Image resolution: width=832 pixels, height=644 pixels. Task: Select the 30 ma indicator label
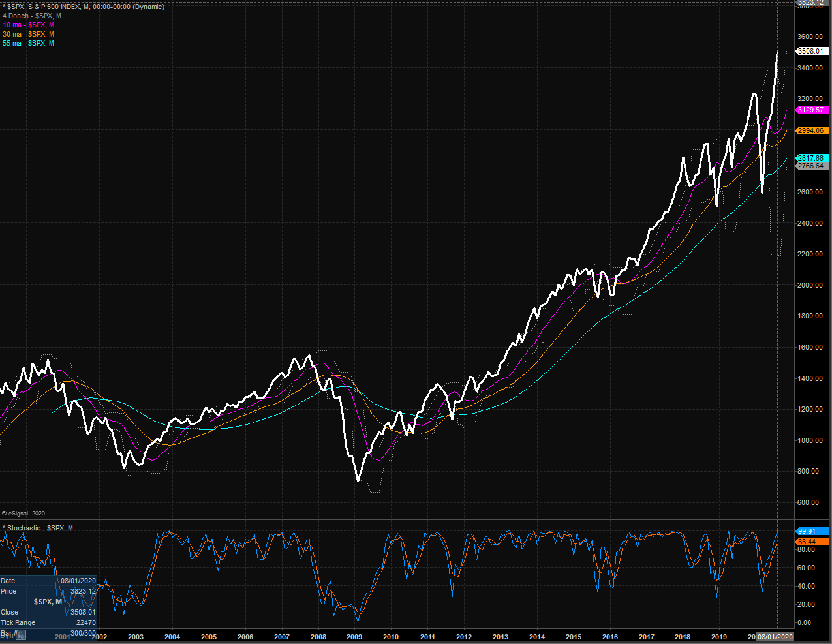[28, 34]
